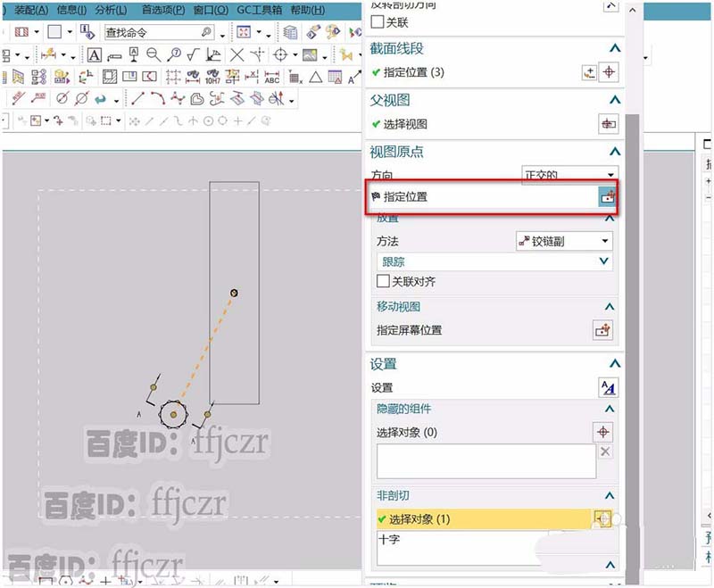Click the fit view toolbar icon
The width and height of the screenshot is (714, 588).
coord(244,32)
